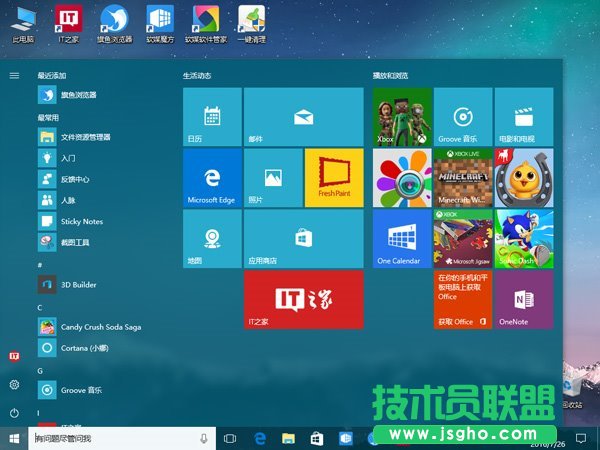The image size is (600, 450).
Task: Open the 日历 tile
Action: click(x=212, y=117)
